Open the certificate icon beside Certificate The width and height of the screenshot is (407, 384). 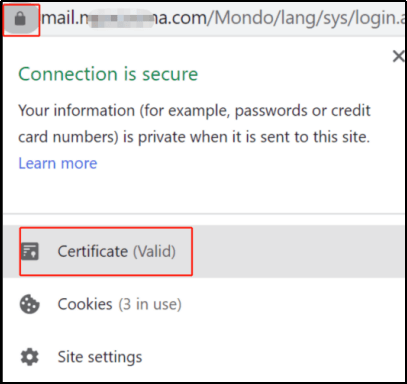30,251
